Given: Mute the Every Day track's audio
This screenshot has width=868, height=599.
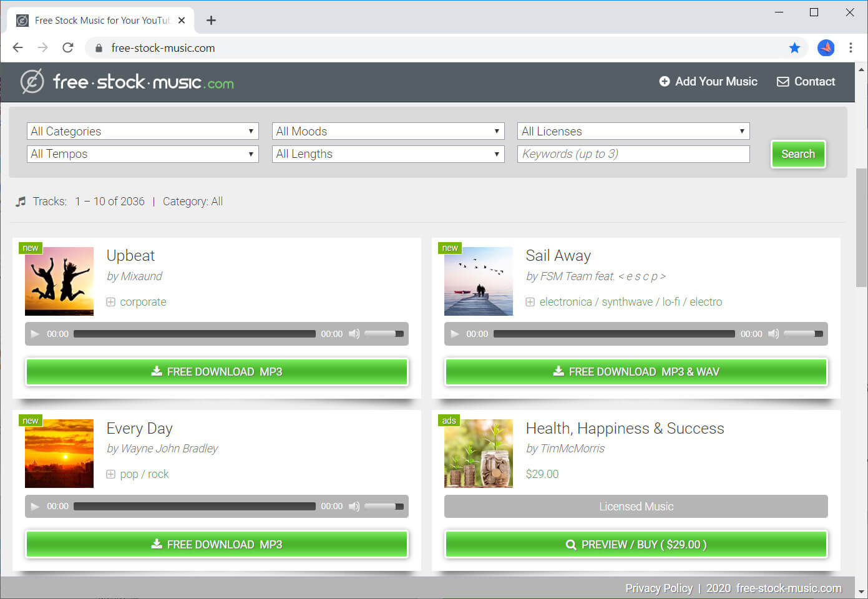Looking at the screenshot, I should (354, 506).
